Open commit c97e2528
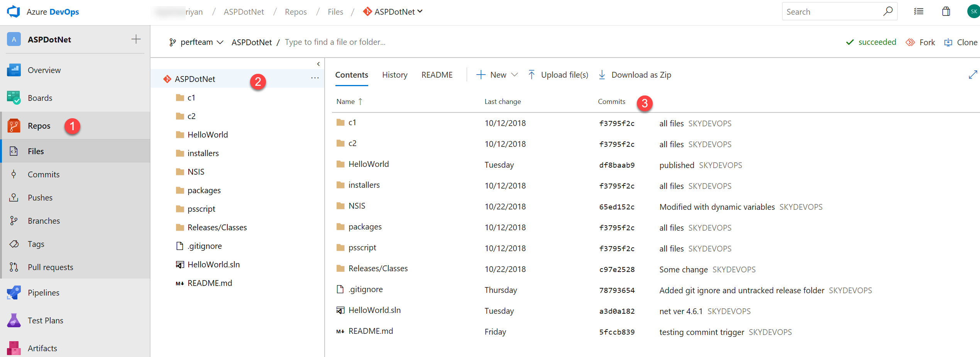 (617, 270)
